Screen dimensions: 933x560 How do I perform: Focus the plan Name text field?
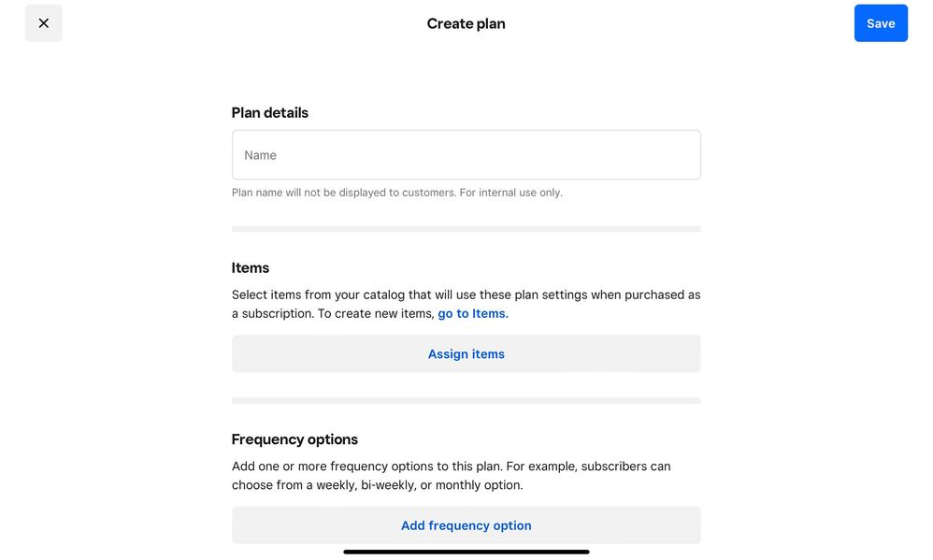click(466, 155)
